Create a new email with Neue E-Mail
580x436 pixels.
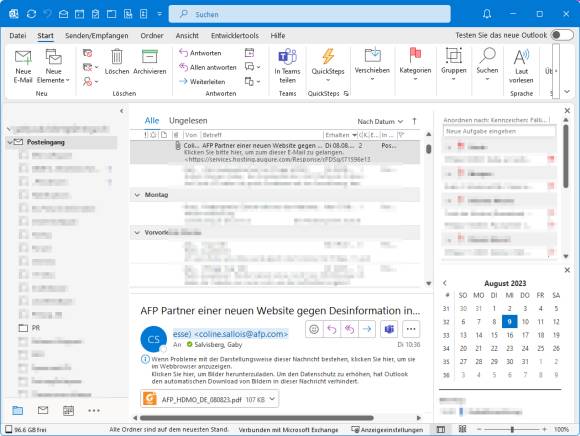[23, 67]
